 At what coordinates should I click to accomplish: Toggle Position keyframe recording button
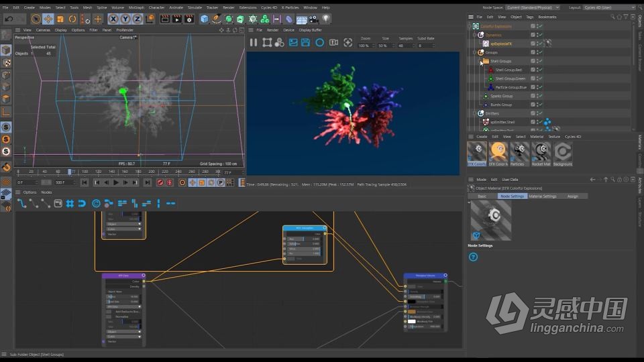(193, 182)
